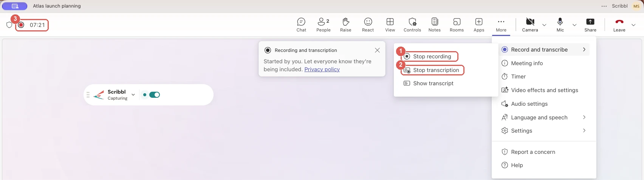
Task: Click the purple Teams icon in title bar
Action: tap(15, 6)
